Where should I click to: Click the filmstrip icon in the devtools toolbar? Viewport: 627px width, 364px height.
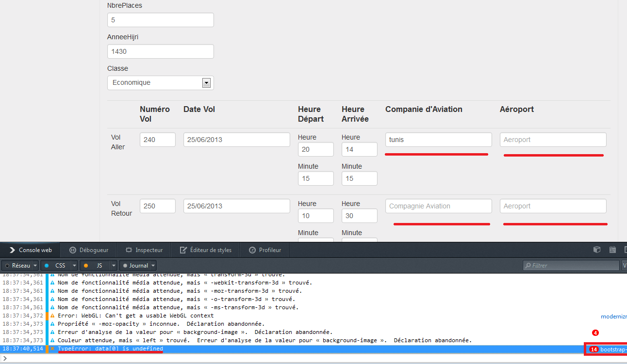click(612, 249)
